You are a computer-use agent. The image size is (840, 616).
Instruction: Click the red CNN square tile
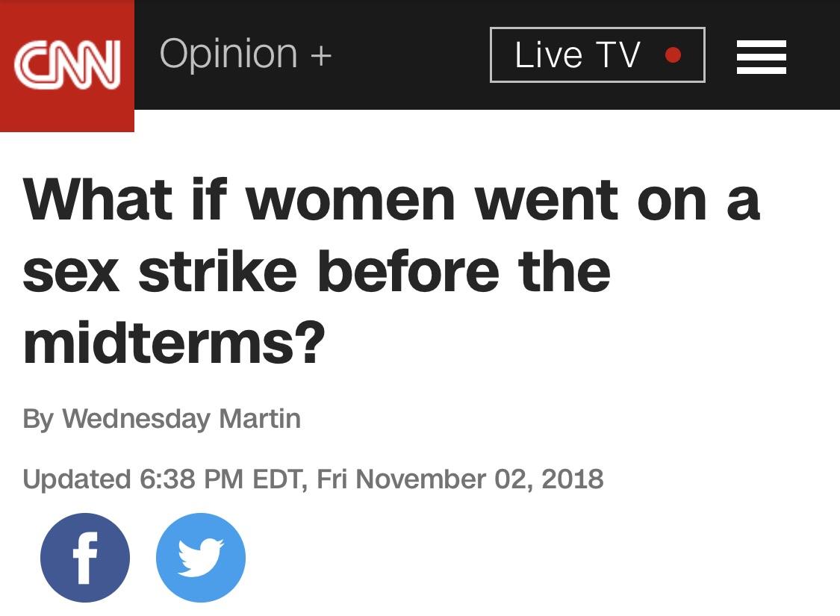67,66
